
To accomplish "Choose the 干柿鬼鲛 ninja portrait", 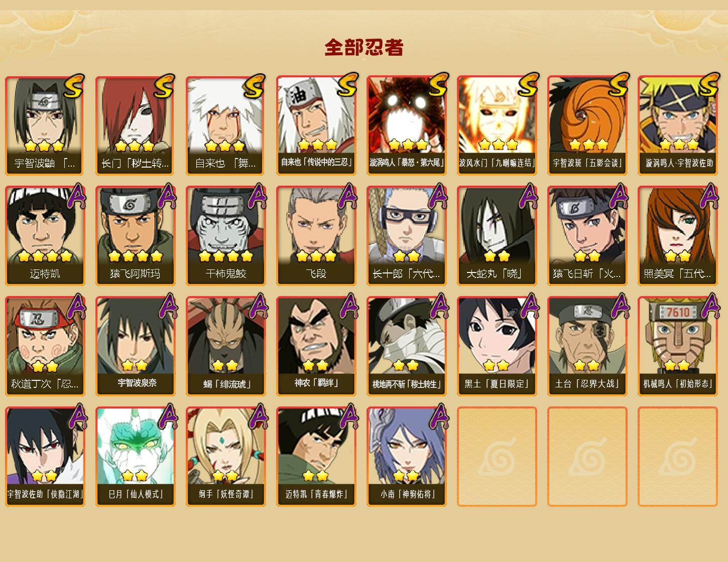I will 226,236.
